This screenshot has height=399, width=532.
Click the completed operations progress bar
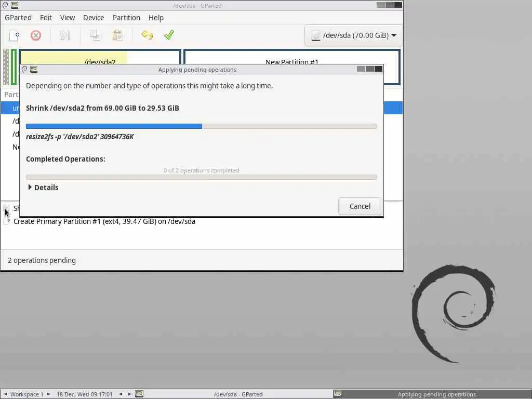[201, 177]
